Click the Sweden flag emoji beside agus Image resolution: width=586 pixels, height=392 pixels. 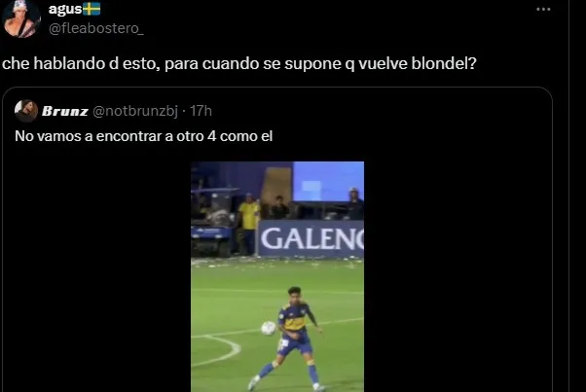[x=92, y=9]
